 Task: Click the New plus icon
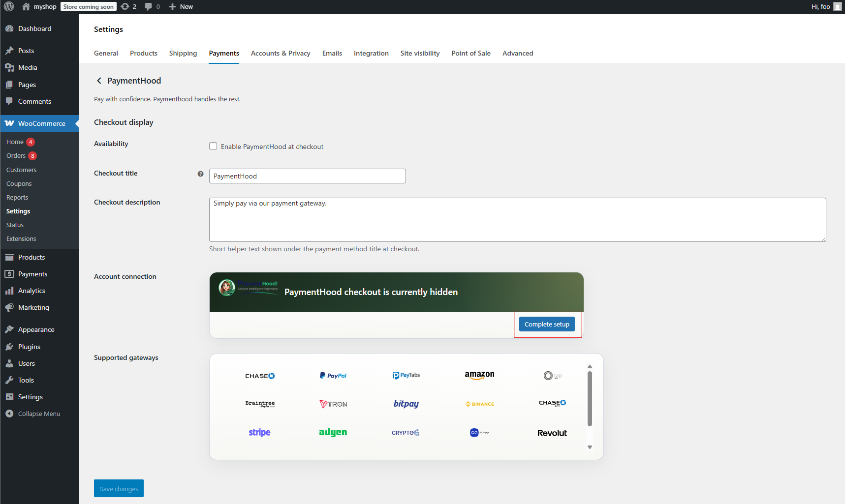[172, 6]
